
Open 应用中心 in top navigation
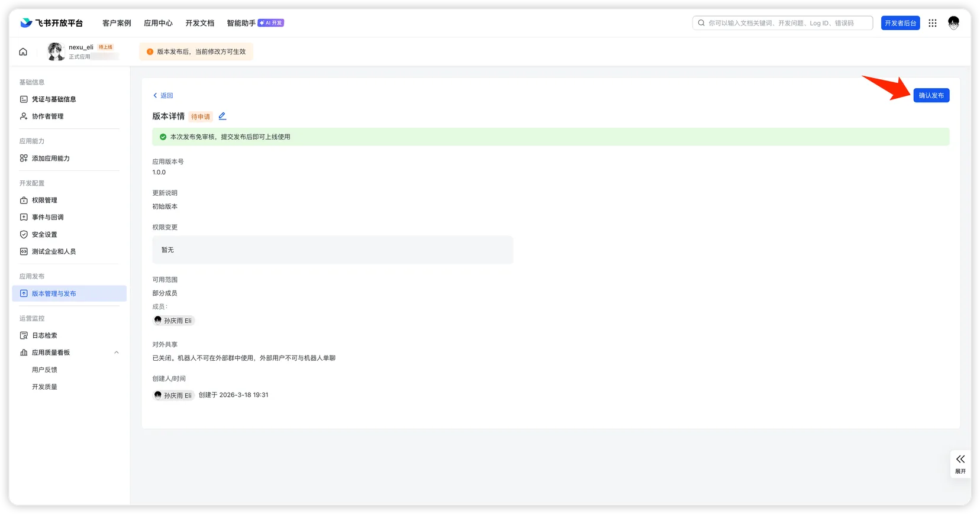click(158, 23)
